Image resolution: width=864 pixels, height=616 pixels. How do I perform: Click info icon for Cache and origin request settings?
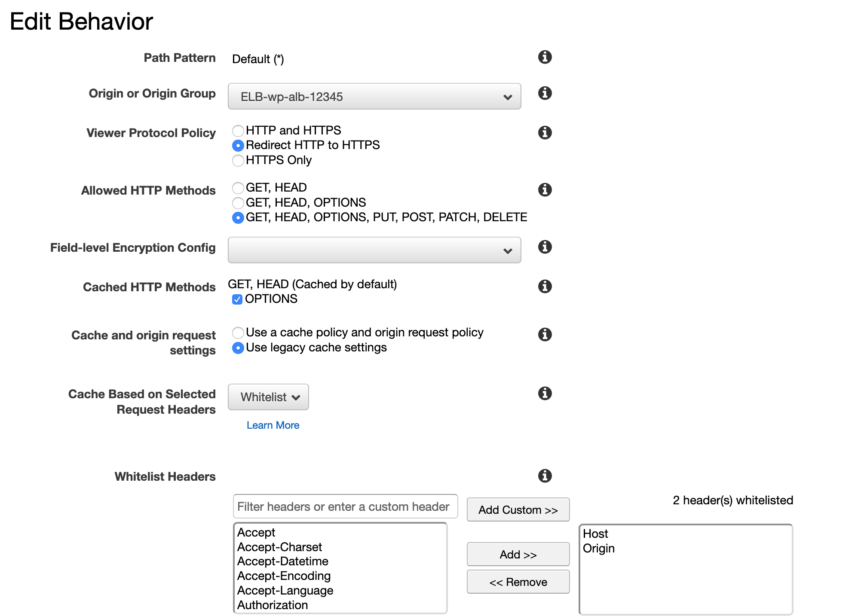tap(545, 335)
